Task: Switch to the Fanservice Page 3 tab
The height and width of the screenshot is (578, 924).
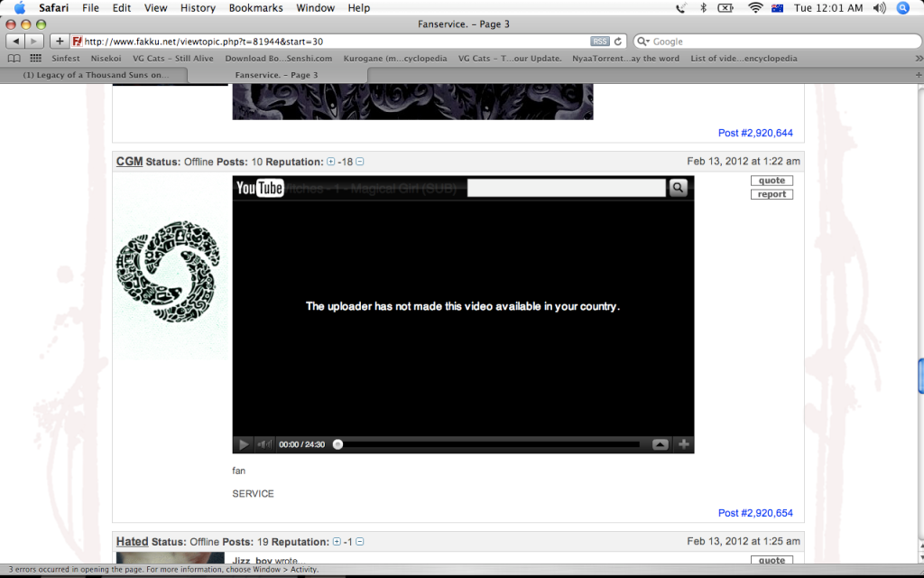Action: coord(275,75)
